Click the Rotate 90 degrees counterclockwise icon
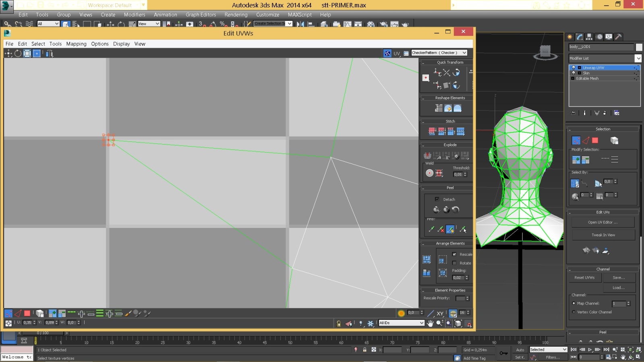Image resolution: width=644 pixels, height=362 pixels. (x=456, y=72)
